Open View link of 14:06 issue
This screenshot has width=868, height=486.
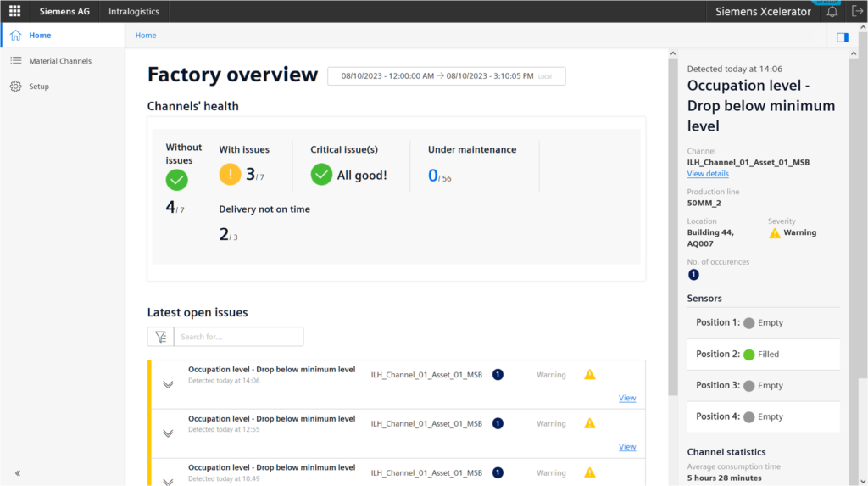coord(627,398)
